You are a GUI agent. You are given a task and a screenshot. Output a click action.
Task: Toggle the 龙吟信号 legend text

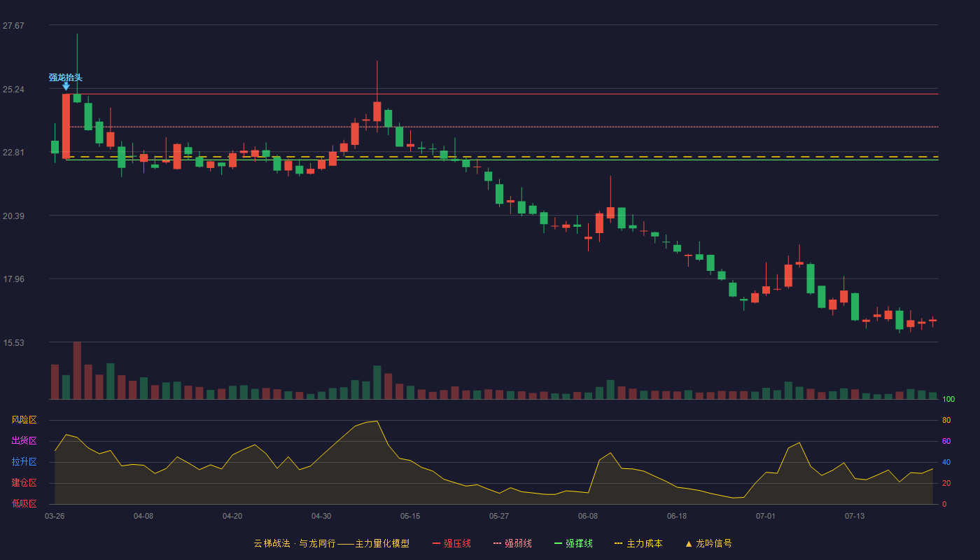713,543
